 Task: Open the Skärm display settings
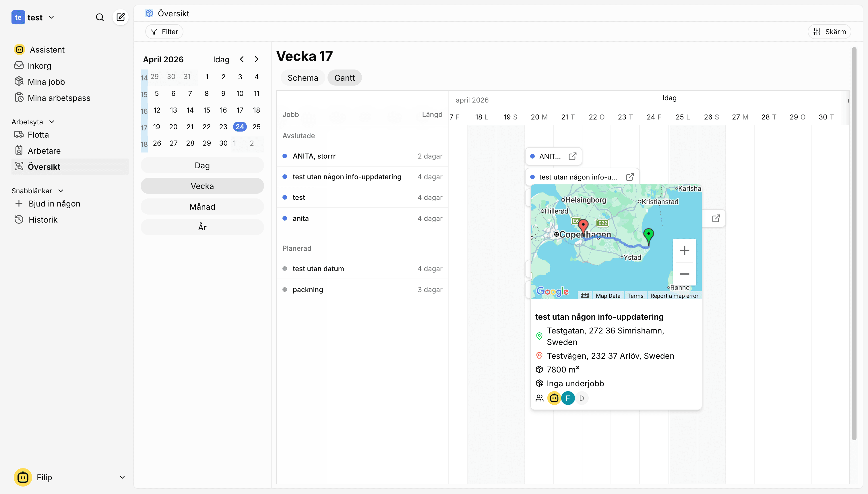829,32
